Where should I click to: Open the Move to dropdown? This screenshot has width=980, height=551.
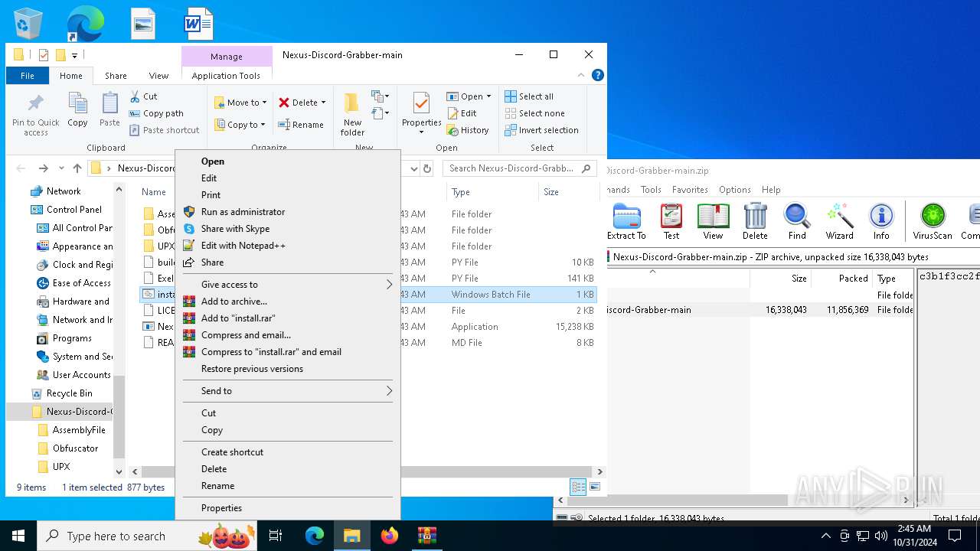pyautogui.click(x=240, y=103)
